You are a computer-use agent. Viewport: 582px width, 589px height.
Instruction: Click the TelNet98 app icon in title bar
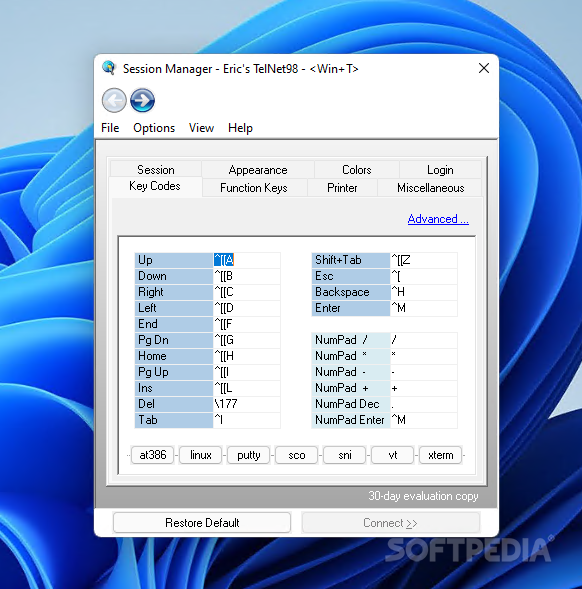tap(109, 68)
